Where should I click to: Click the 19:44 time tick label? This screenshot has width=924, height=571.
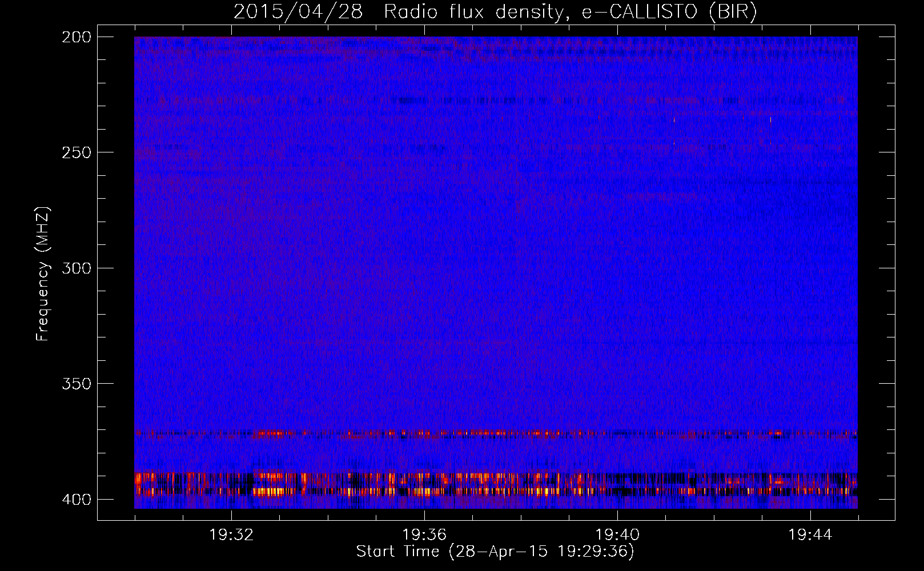click(x=810, y=535)
